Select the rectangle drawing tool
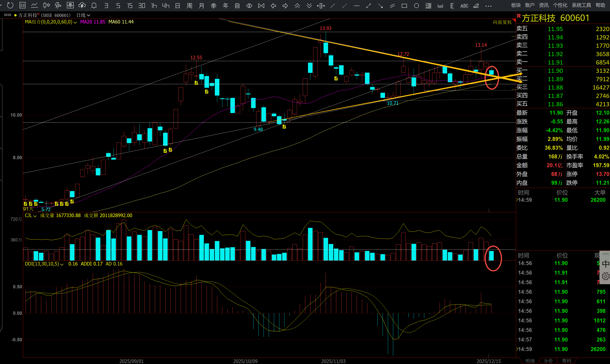The height and width of the screenshot is (364, 610). tap(404, 6)
